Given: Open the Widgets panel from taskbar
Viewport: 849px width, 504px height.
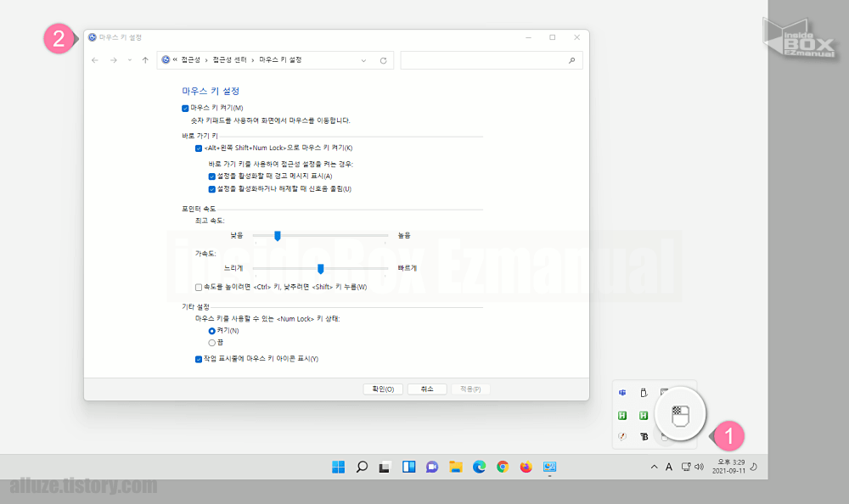Looking at the screenshot, I should pyautogui.click(x=409, y=467).
